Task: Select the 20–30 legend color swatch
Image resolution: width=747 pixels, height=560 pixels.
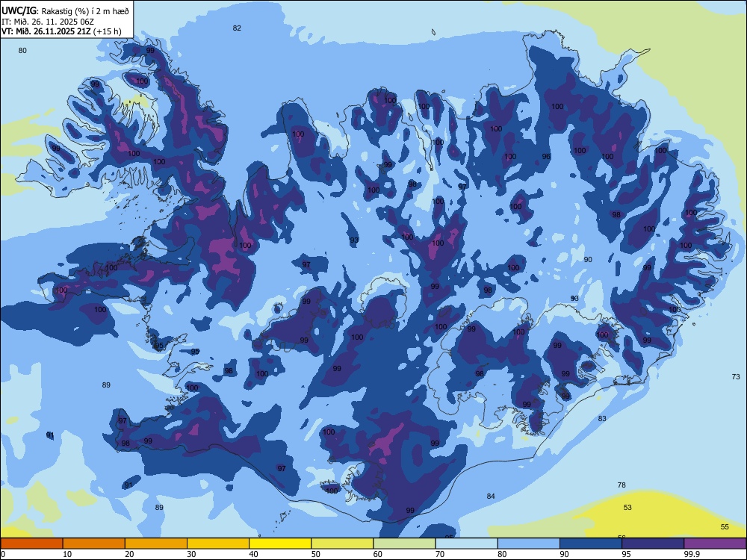Action: point(156,544)
